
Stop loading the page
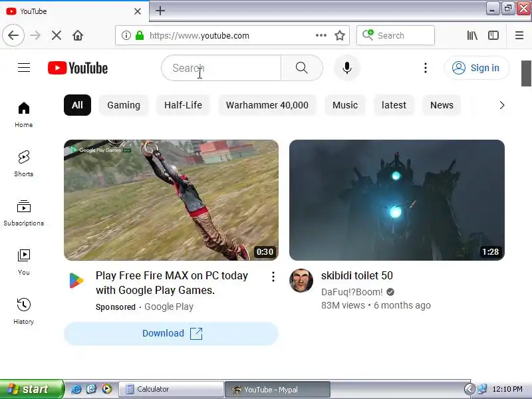coord(57,35)
